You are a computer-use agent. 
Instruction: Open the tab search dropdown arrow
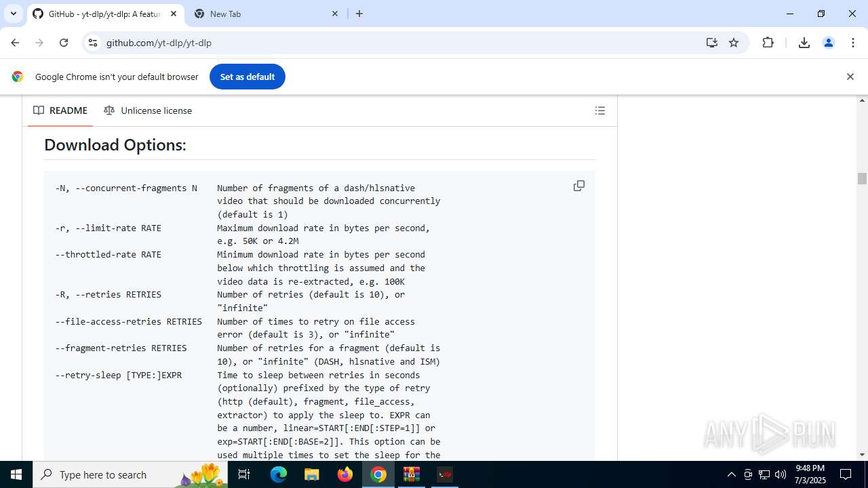tap(13, 14)
